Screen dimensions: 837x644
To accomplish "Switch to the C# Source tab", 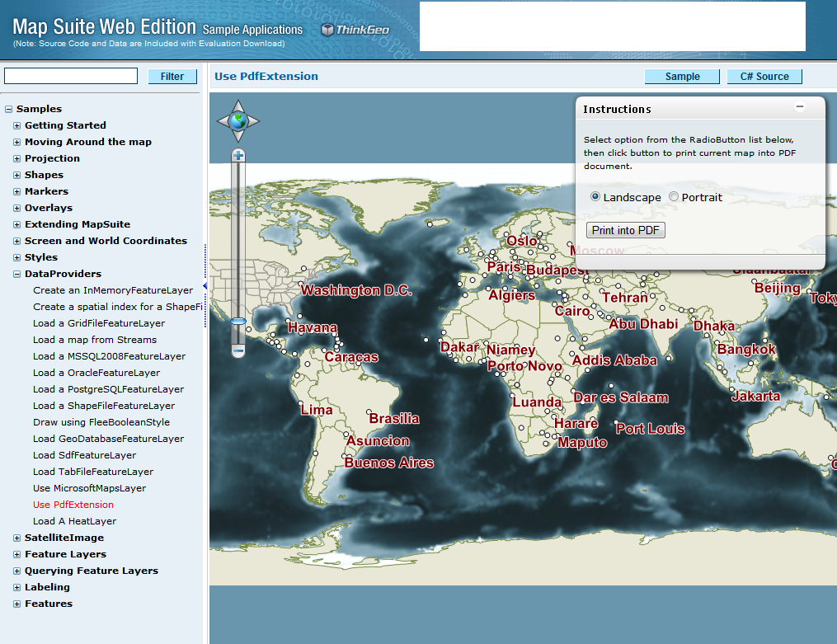I will tap(764, 77).
